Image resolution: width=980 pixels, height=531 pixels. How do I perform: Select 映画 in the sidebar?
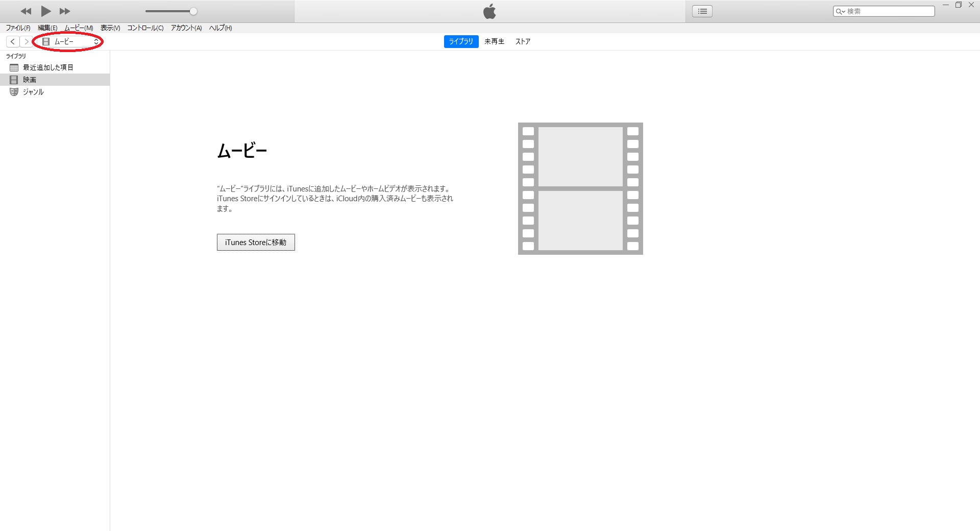point(55,80)
